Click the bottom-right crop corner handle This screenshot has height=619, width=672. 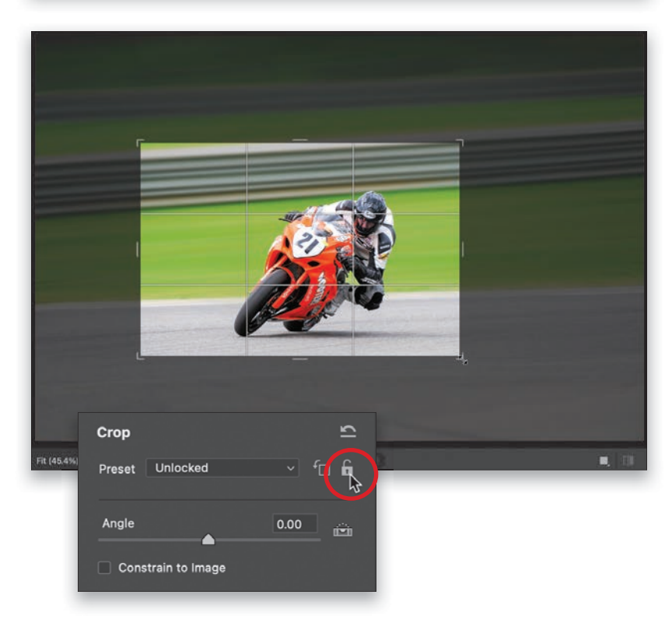tap(460, 357)
